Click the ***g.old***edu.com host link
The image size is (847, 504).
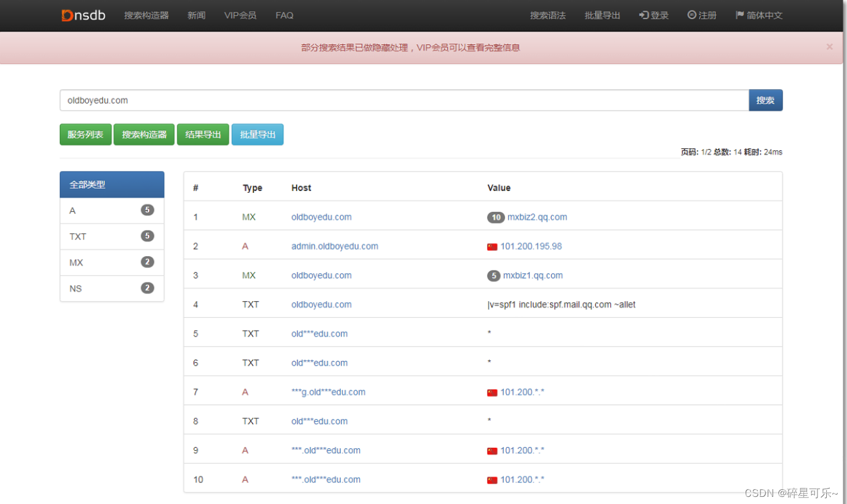(x=328, y=392)
